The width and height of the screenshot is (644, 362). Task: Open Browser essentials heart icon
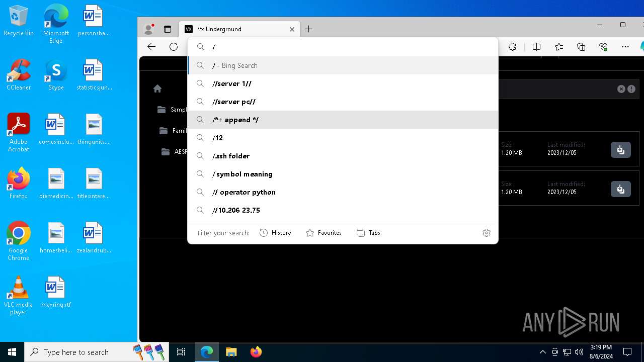[x=603, y=47]
